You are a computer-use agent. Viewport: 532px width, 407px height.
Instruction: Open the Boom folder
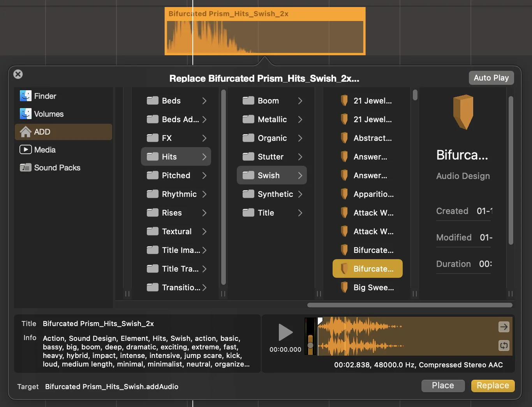tap(272, 101)
